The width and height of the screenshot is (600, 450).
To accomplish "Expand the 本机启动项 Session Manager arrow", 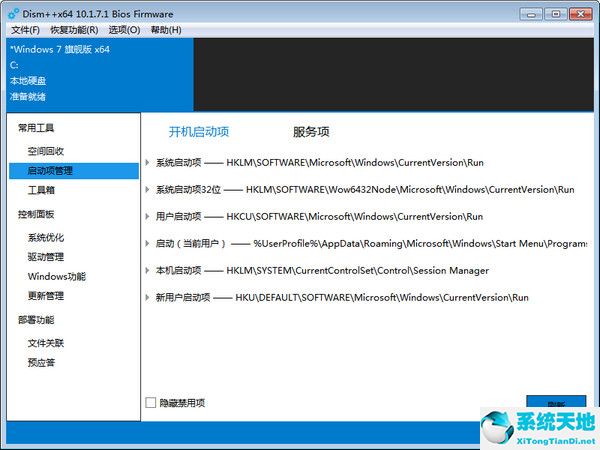I will (147, 271).
